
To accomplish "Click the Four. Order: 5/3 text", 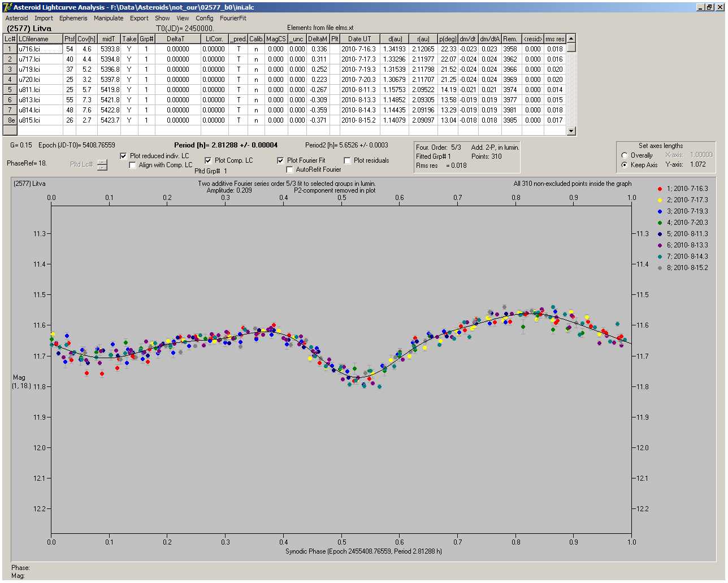I will point(439,147).
